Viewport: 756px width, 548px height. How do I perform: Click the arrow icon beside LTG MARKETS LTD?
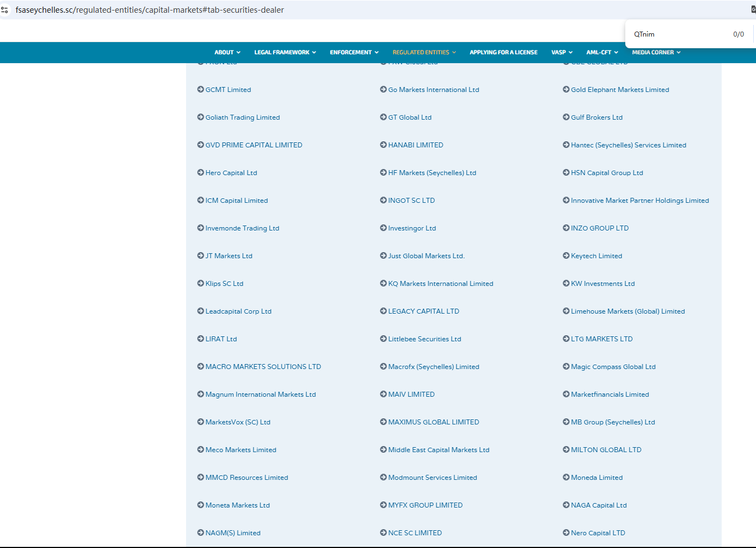566,339
